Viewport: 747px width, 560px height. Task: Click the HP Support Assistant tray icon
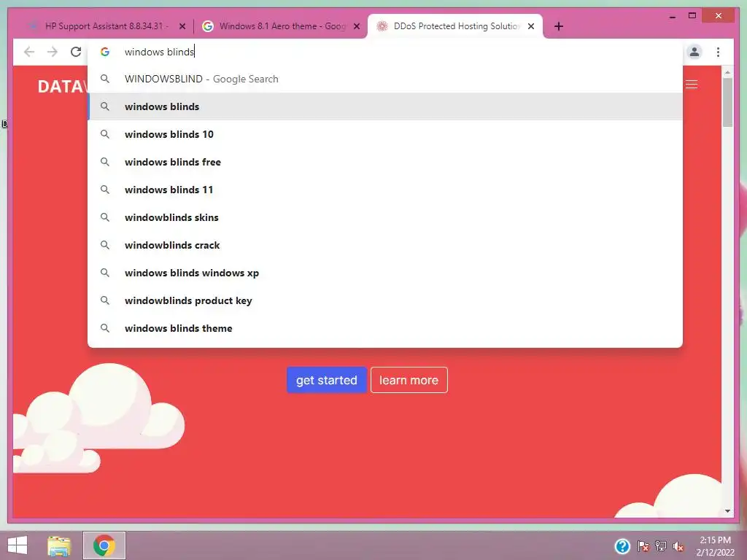622,546
